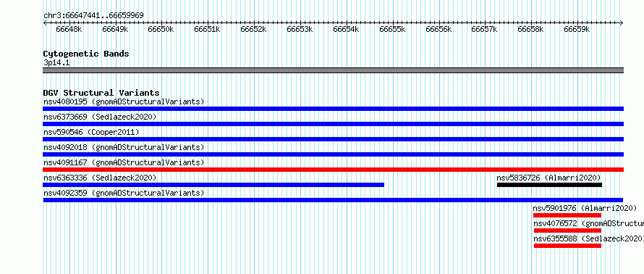The width and height of the screenshot is (644, 274).
Task: Open the nsv5901976 (Almarri2020) label
Action: [x=585, y=208]
